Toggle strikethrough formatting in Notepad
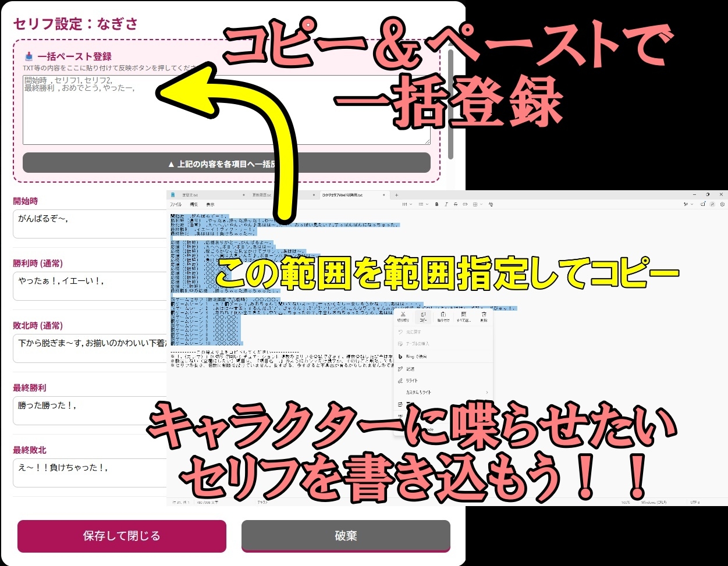 click(x=456, y=204)
